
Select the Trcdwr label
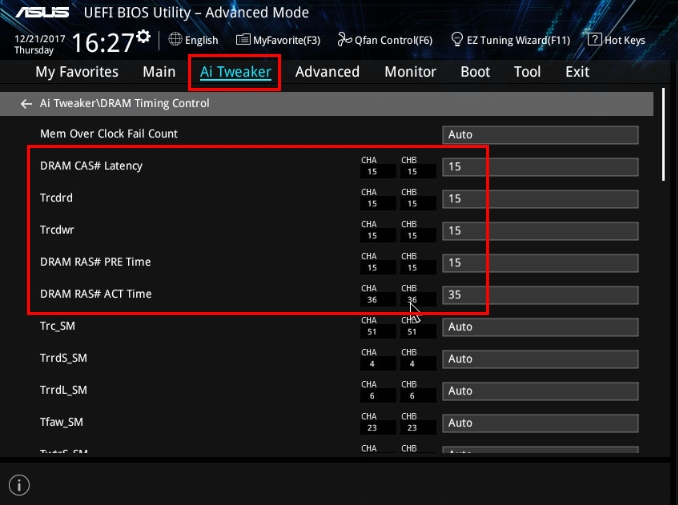point(57,230)
